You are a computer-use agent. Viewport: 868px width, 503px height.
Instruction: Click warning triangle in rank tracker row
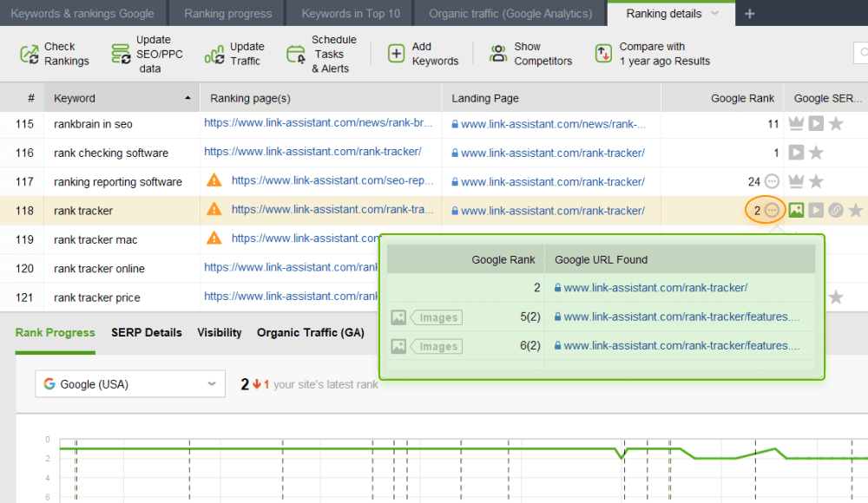(x=214, y=209)
